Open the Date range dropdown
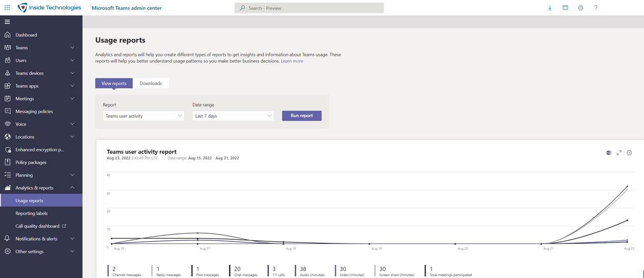 [x=233, y=116]
